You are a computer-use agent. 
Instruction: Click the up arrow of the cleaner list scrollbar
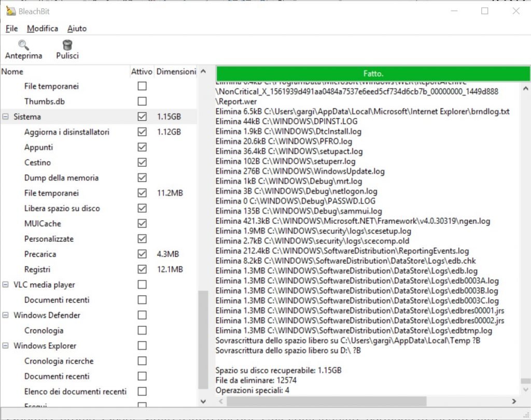tap(203, 72)
